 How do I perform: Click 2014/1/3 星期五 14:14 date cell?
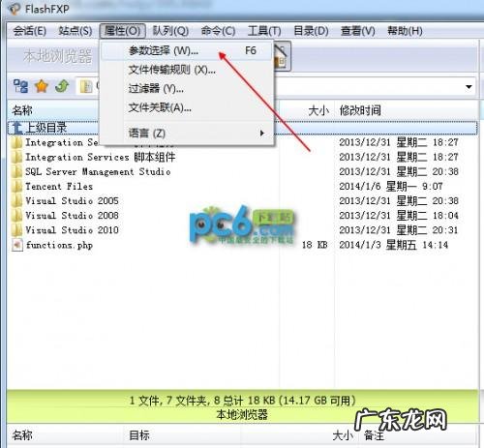pyautogui.click(x=394, y=245)
